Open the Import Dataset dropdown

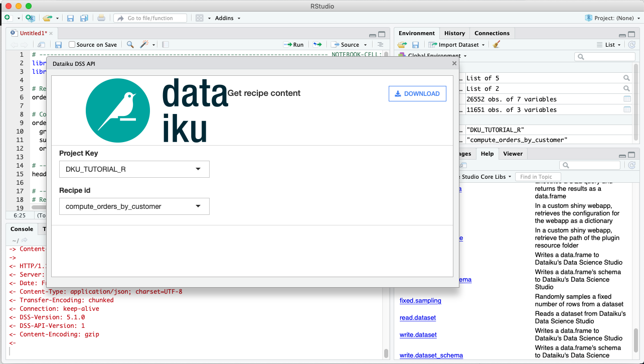point(457,45)
